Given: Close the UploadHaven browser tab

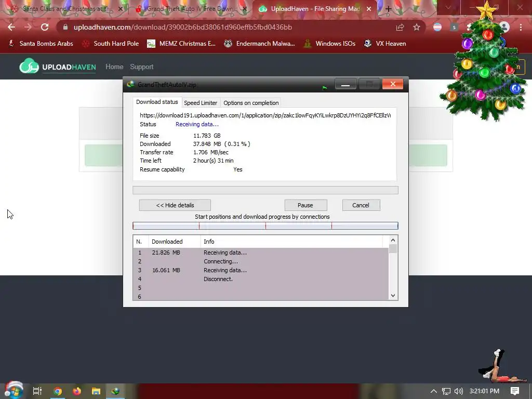Looking at the screenshot, I should click(x=369, y=9).
